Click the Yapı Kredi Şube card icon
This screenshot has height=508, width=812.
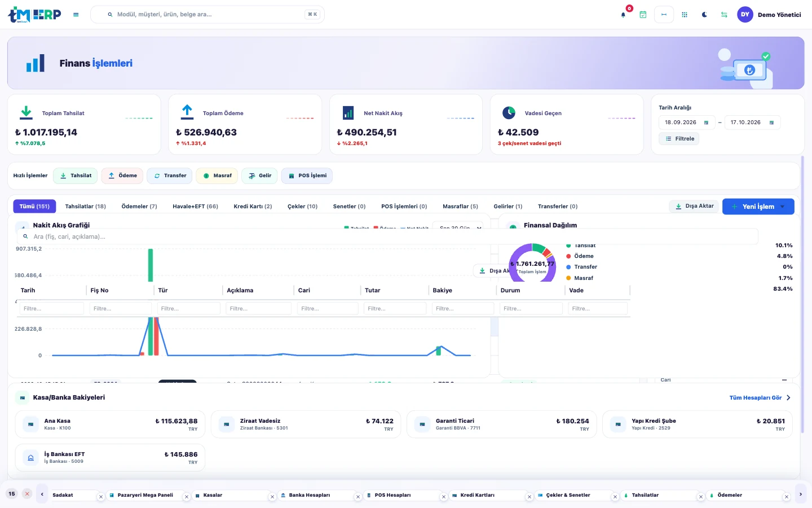click(x=618, y=424)
